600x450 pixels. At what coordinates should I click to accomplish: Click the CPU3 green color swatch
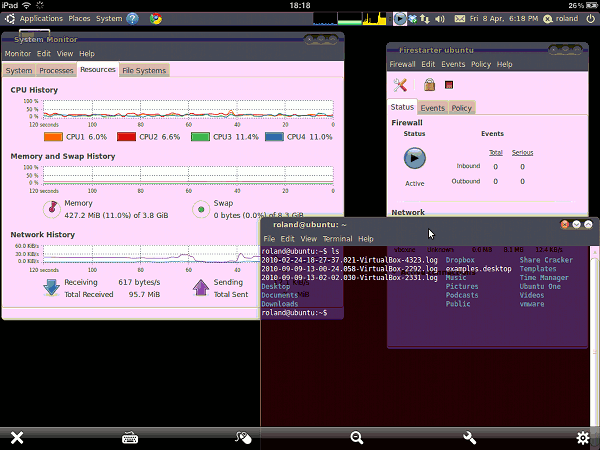pyautogui.click(x=200, y=137)
